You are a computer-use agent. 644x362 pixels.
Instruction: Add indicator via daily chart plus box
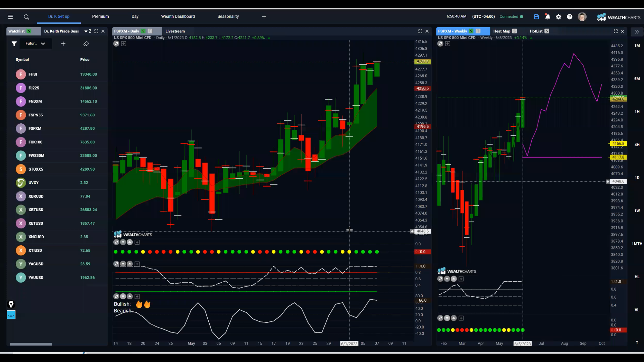pos(124,44)
